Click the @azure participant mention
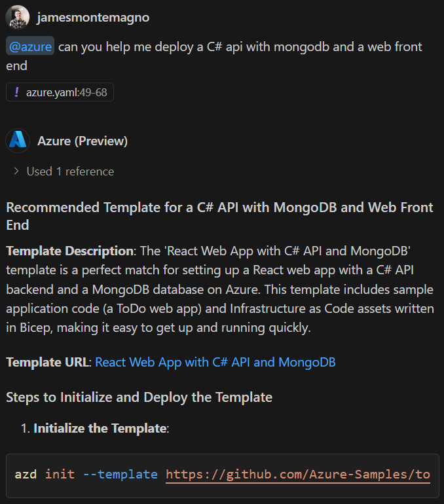Screen dimensions: 444x504 point(30,46)
